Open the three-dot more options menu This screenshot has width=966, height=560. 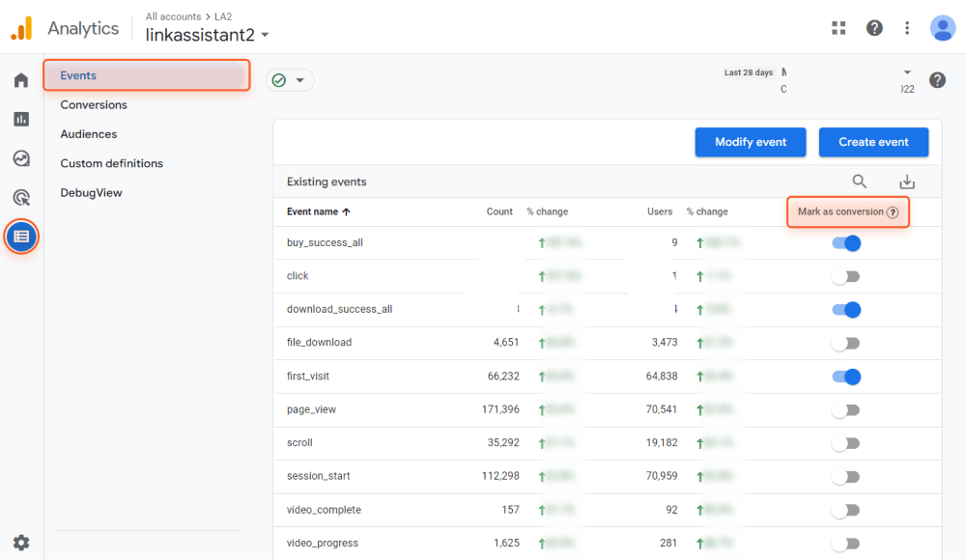click(907, 28)
